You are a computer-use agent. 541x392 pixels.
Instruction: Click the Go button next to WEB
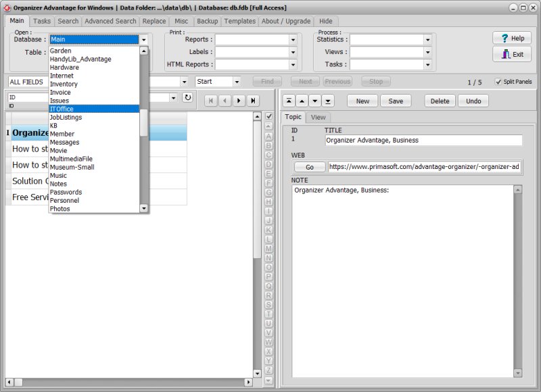[310, 167]
